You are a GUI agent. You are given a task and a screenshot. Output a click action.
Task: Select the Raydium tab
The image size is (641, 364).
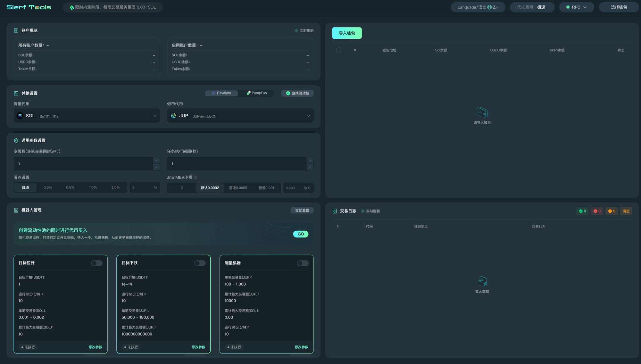[221, 93]
